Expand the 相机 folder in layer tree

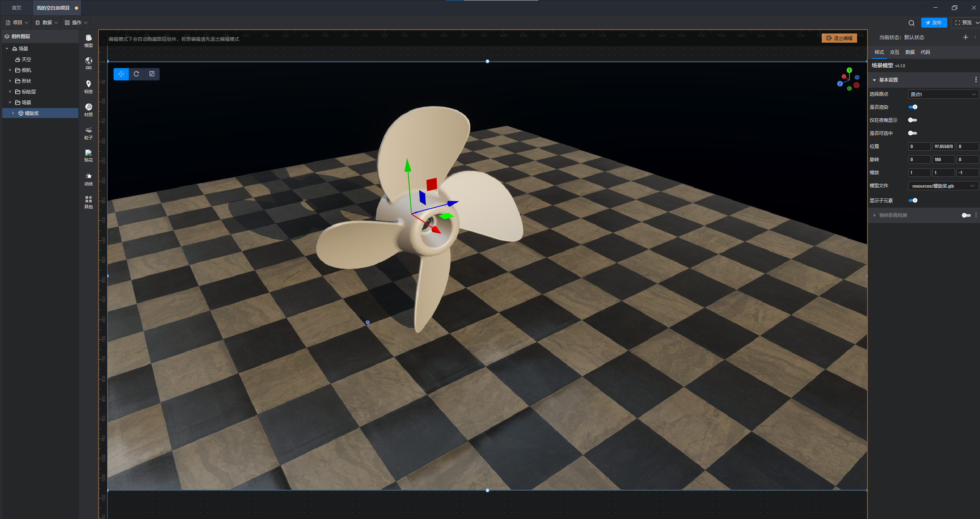click(x=10, y=70)
